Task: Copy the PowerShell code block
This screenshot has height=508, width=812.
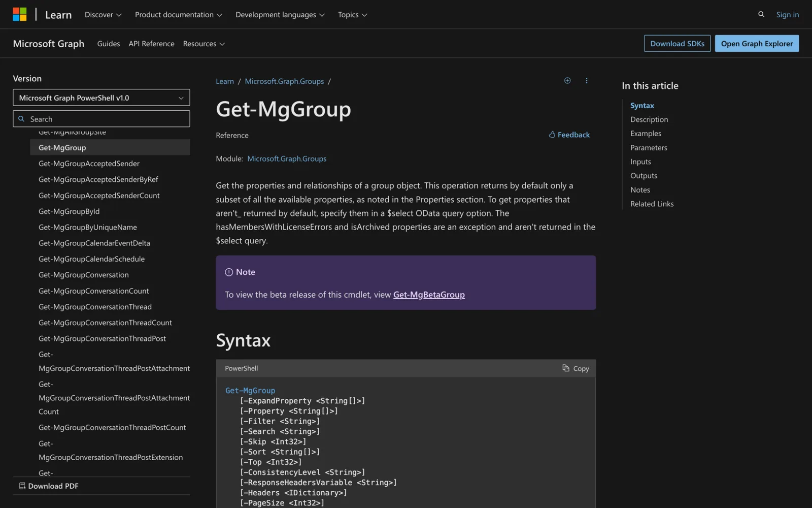Action: coord(576,368)
